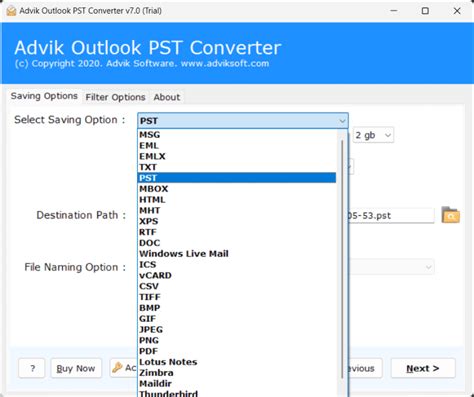
Task: Select TXT format option
Action: [237, 167]
